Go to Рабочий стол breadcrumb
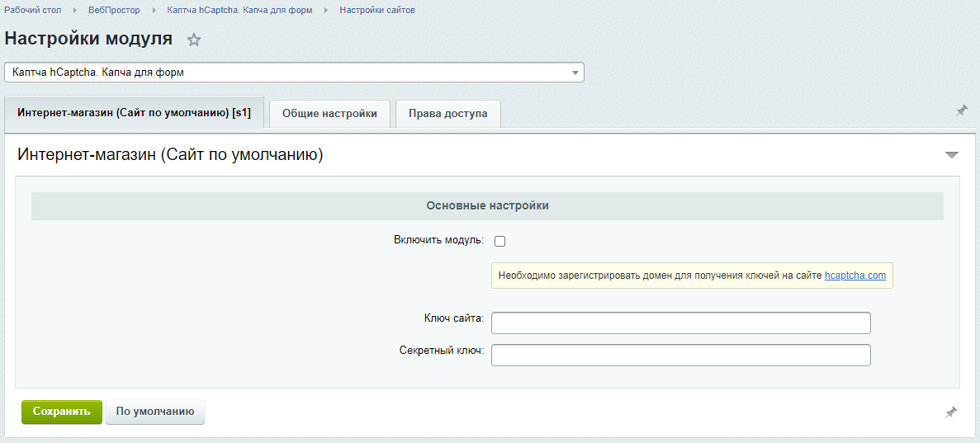980x443 pixels. [x=31, y=11]
